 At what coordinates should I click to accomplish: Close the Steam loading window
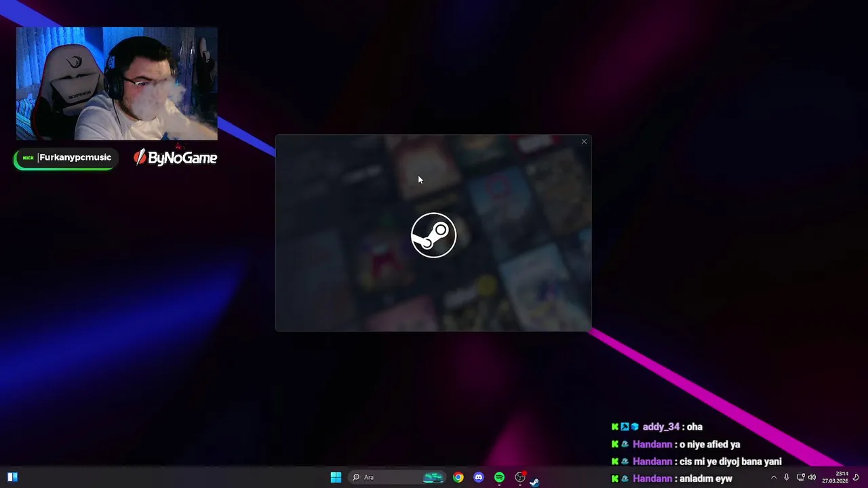[584, 142]
